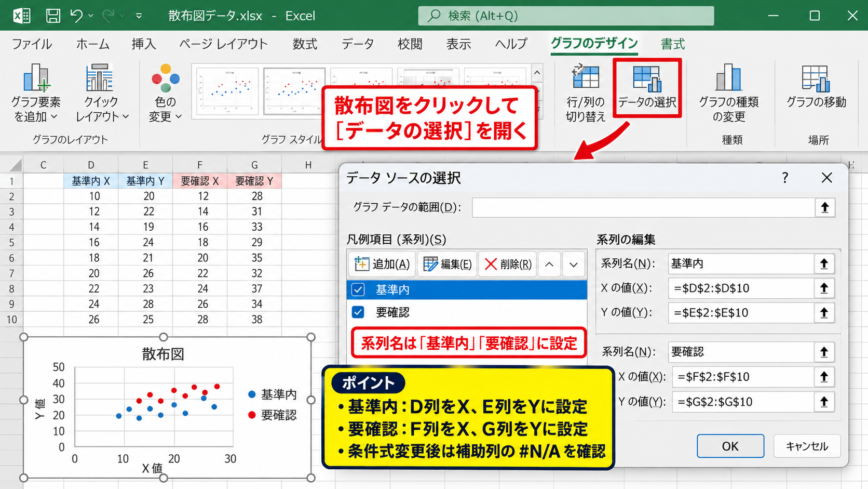Expand the Undo history dropdown arrow

click(x=91, y=16)
